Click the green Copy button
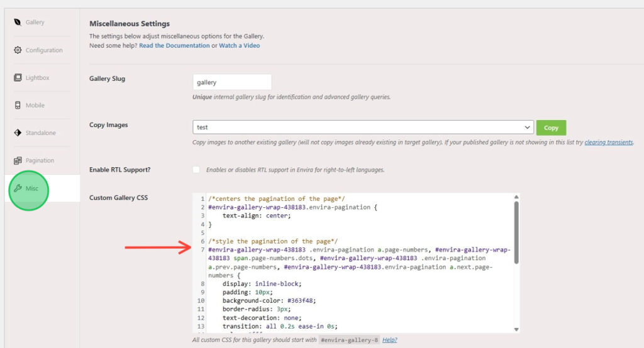 551,128
